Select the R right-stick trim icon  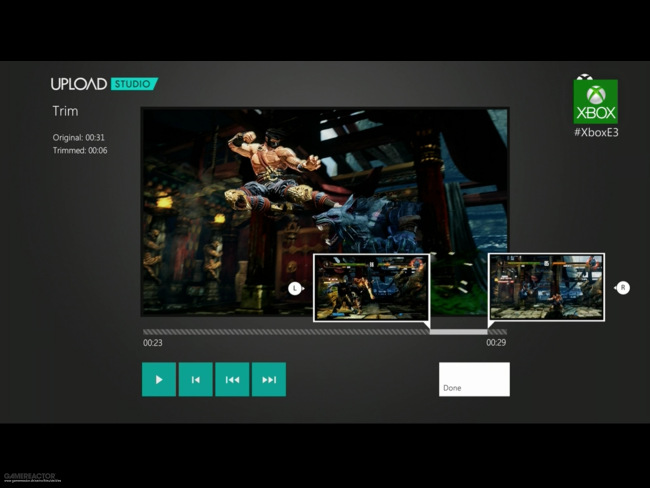[623, 287]
